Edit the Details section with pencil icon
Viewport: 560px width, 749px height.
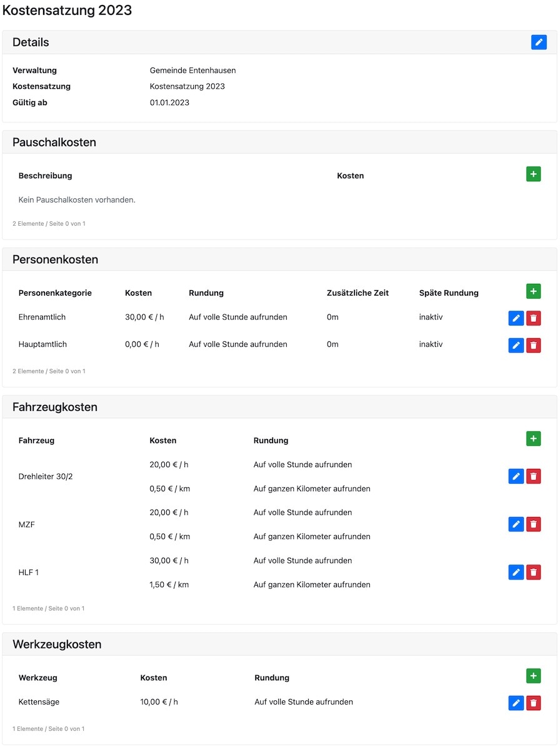538,42
